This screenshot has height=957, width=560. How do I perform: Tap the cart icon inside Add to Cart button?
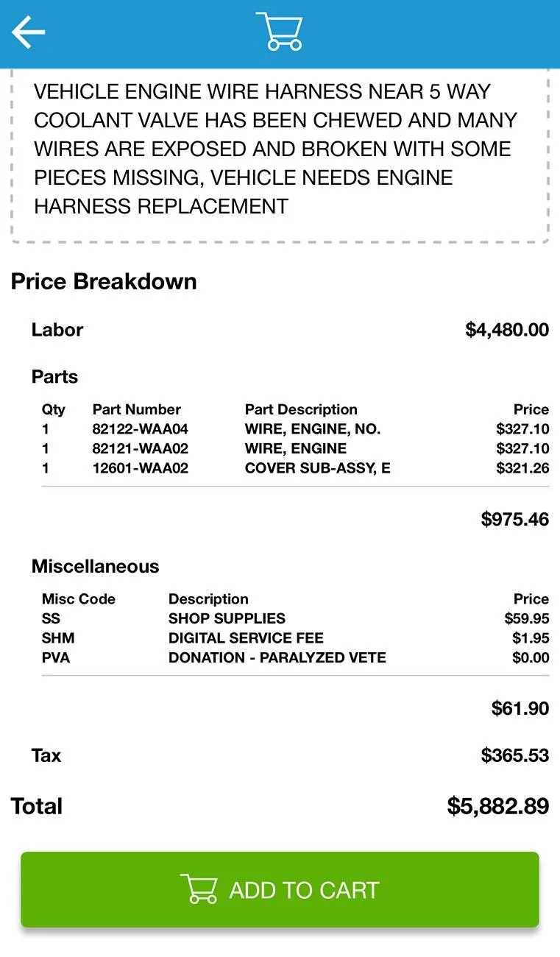pos(199,889)
